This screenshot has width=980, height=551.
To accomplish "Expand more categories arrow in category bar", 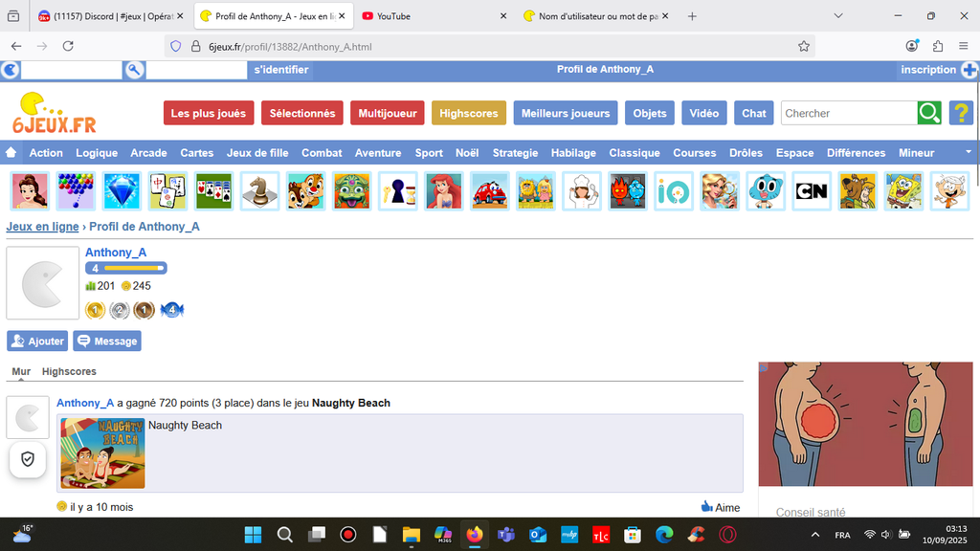I will click(x=969, y=152).
